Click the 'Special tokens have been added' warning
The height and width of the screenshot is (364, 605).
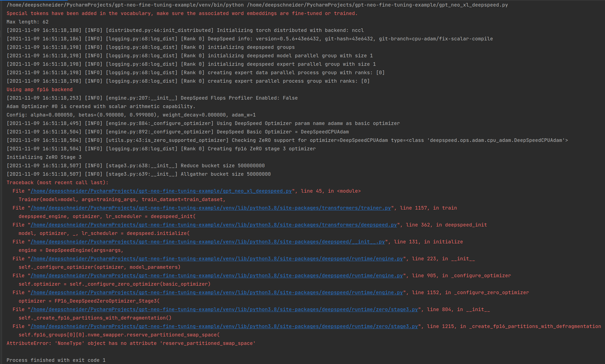pyautogui.click(x=182, y=13)
